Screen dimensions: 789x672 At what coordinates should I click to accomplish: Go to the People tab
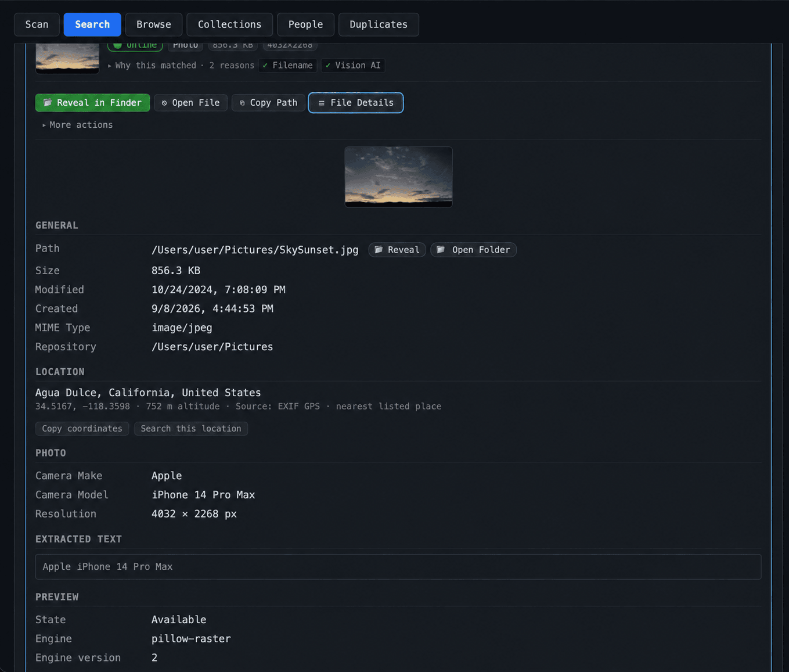(305, 24)
